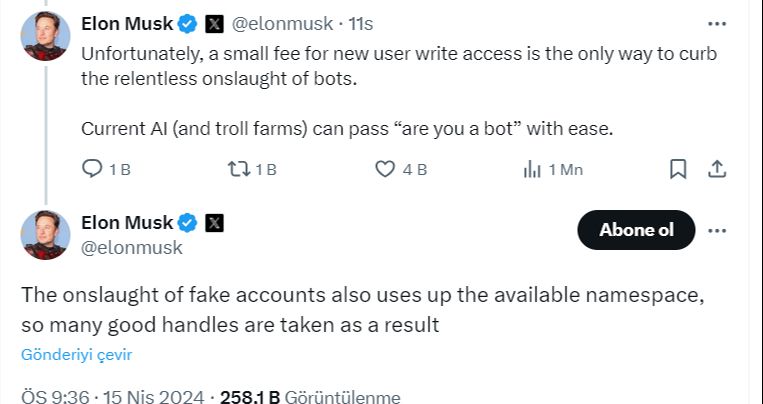Screen dimensions: 763x404
Task: Click the X affiliation badge in second post
Action: (214, 222)
